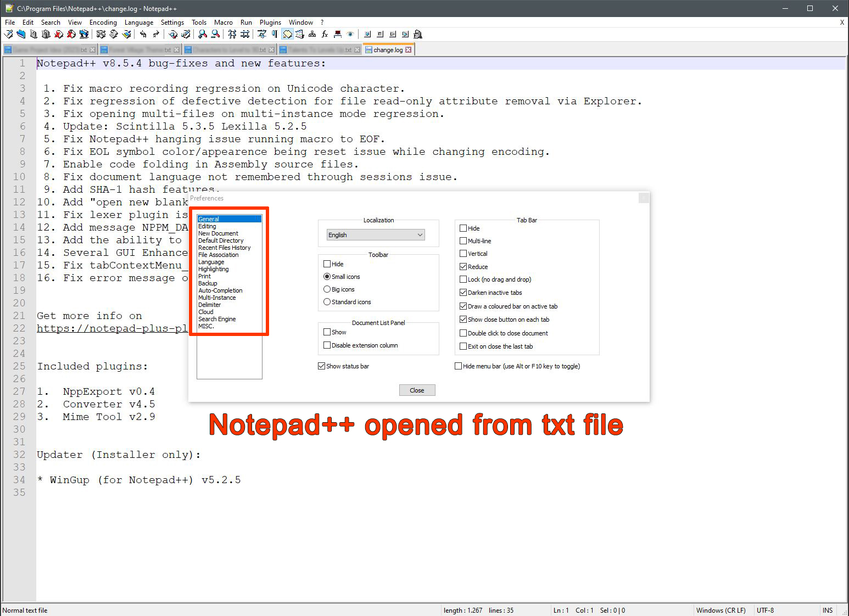Toggle the Monitoring eye icon
The image size is (849, 616).
[350, 34]
